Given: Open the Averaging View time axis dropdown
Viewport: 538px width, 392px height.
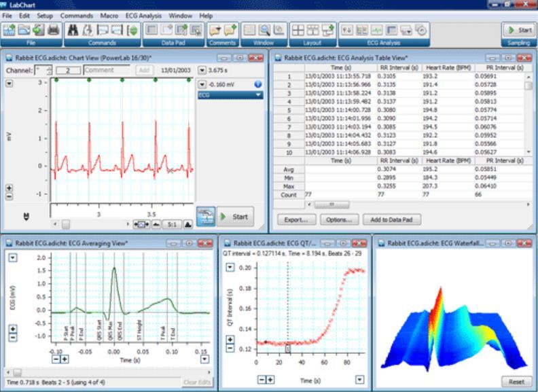Looking at the screenshot, I should [205, 359].
